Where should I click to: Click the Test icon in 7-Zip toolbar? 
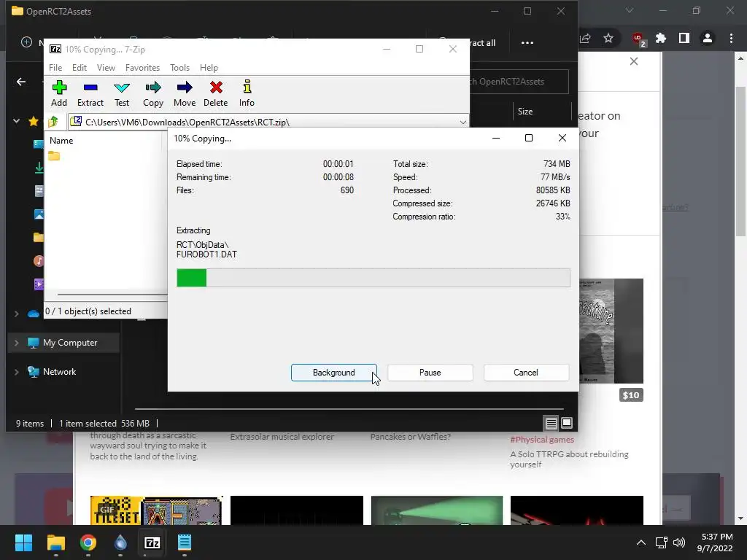coord(122,93)
